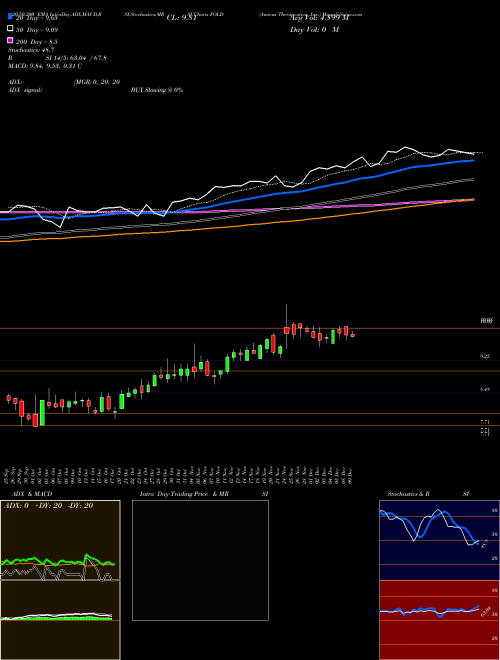
Task: Click the blue 20 Day legend swatch
Action: pyautogui.click(x=11, y=16)
